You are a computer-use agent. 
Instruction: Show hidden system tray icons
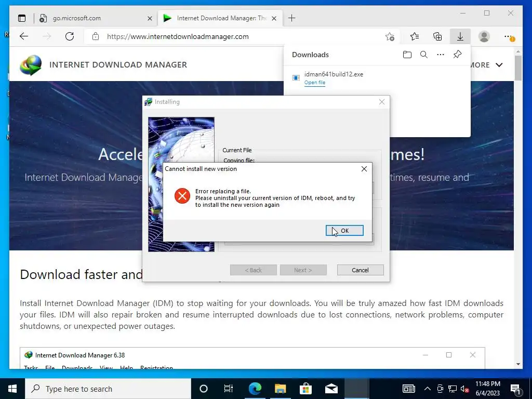tap(428, 389)
